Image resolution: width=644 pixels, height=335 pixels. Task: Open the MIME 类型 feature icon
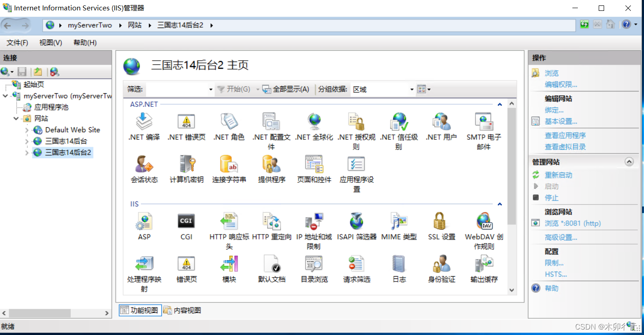point(399,221)
